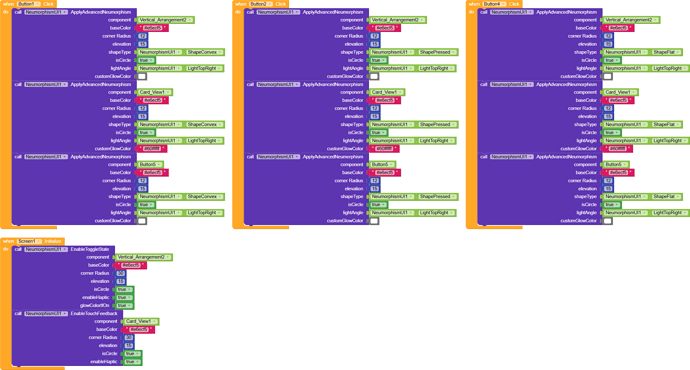Pick white customGlowColor swatch in Button2's Button5 call
690x370 pixels.
click(x=374, y=221)
